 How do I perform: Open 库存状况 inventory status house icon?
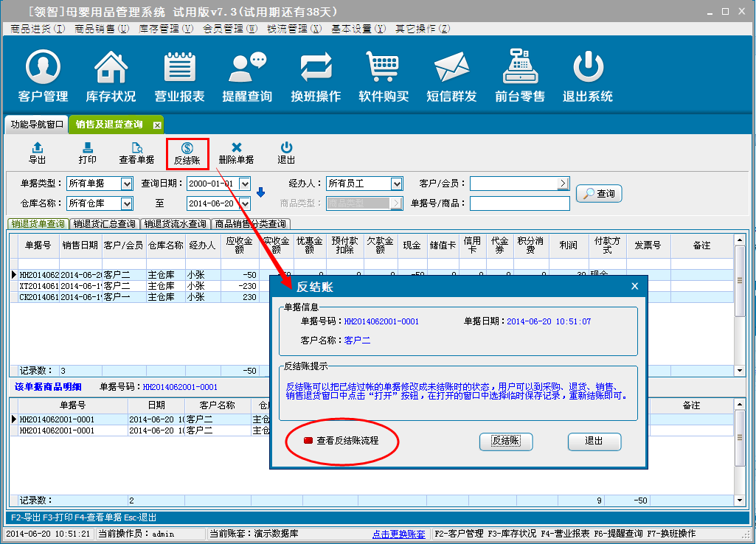click(111, 76)
